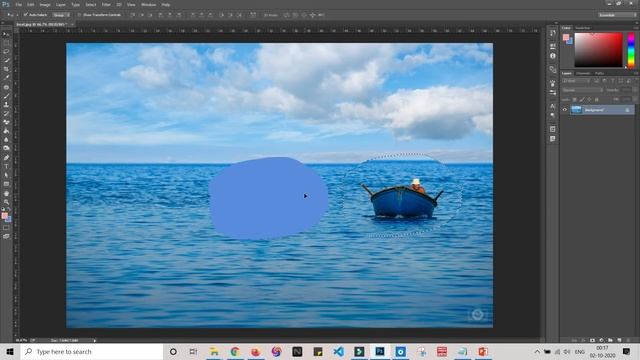Switch to the Channels tab
This screenshot has height=360, width=640.
(x=583, y=73)
